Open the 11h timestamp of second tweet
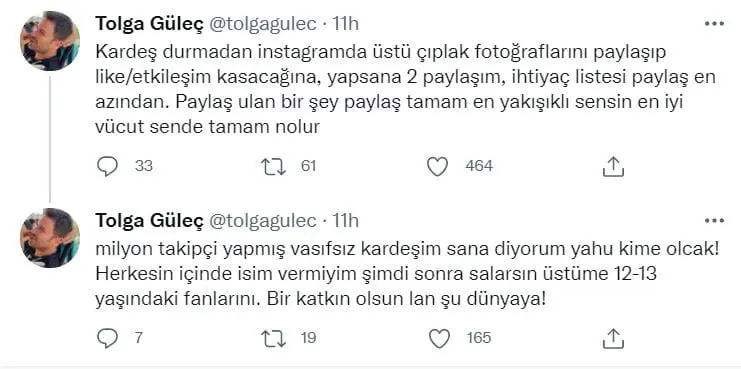741x369 pixels. click(x=345, y=221)
